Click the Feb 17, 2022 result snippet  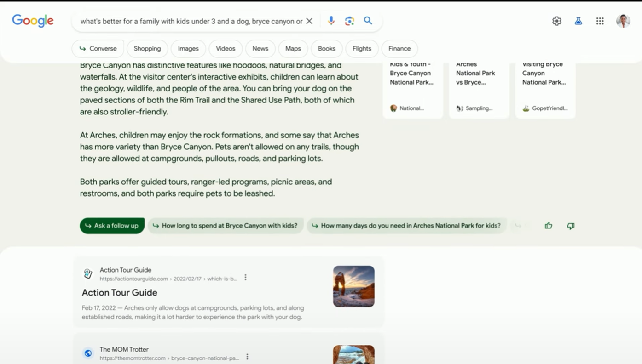point(193,313)
